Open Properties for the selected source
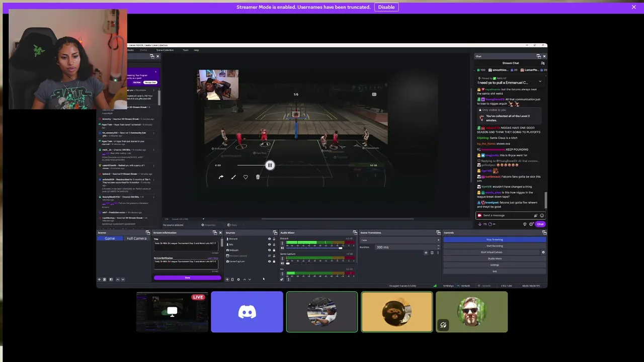The width and height of the screenshot is (644, 362). 209,225
